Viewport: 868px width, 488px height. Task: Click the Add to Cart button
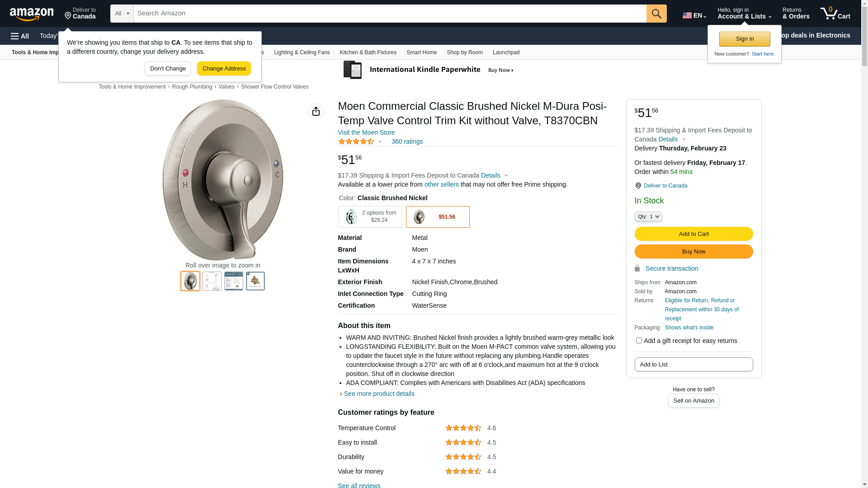click(693, 234)
